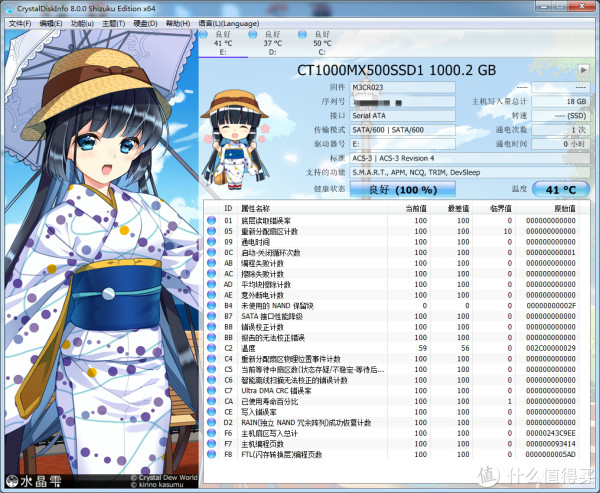Open the 主题(T) menu
Screen dimensions: 600x493
pos(114,23)
